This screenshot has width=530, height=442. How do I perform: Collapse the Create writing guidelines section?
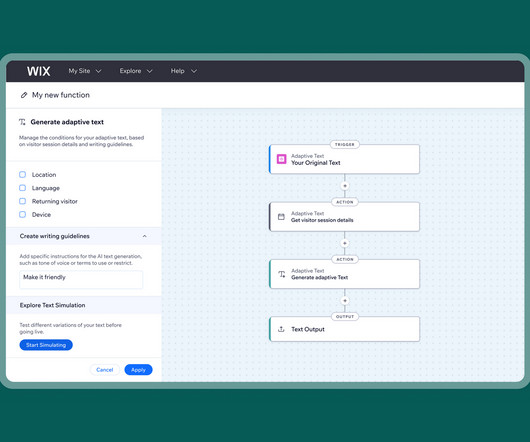(145, 236)
